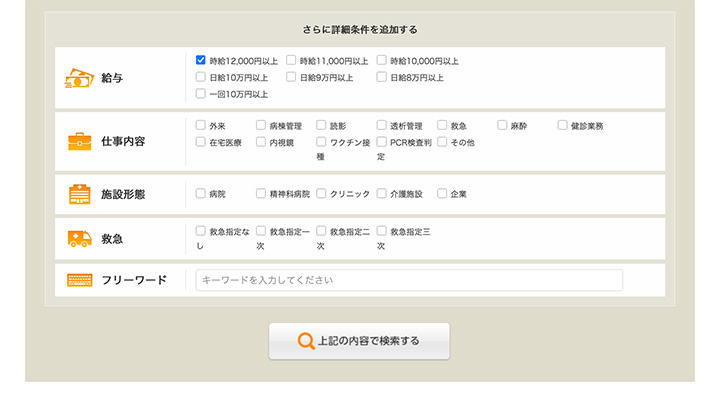
Task: Click the keyboard icon beside フリーワード
Action: click(x=80, y=280)
